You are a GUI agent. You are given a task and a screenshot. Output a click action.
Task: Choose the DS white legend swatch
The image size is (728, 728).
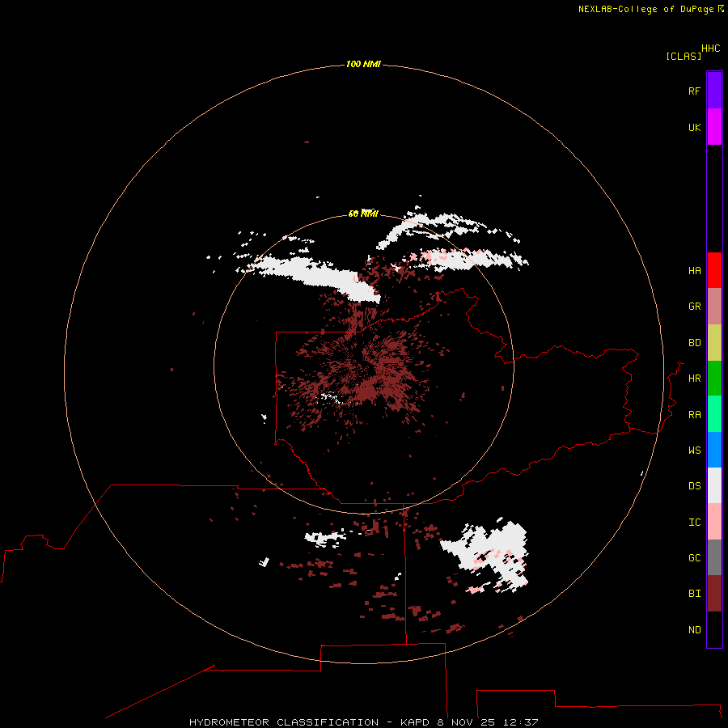tap(714, 485)
